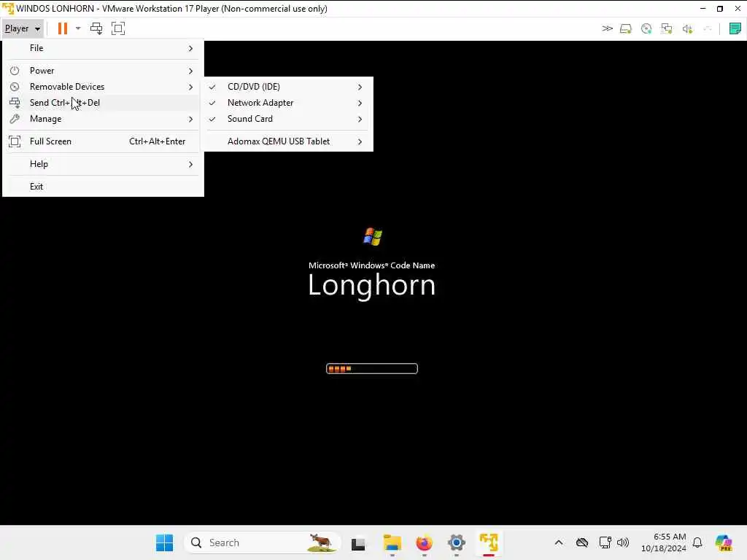Click the network adapter device icon in toolbar
747x560 pixels.
click(667, 29)
